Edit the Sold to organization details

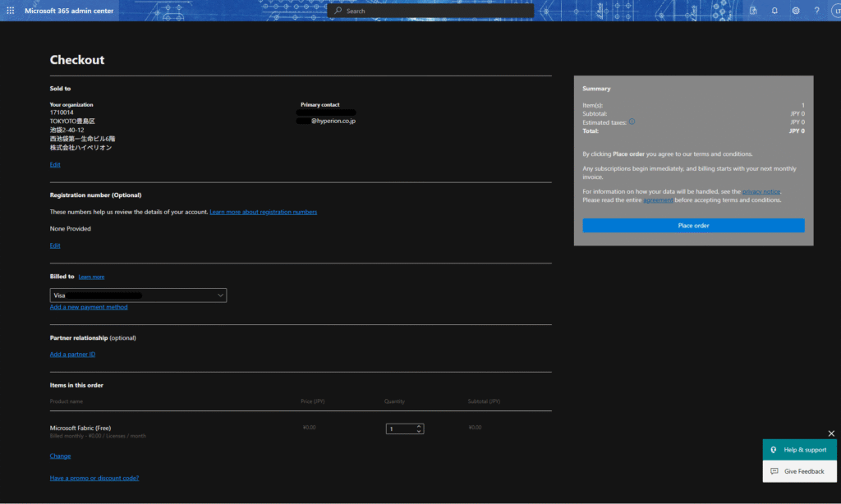click(55, 165)
